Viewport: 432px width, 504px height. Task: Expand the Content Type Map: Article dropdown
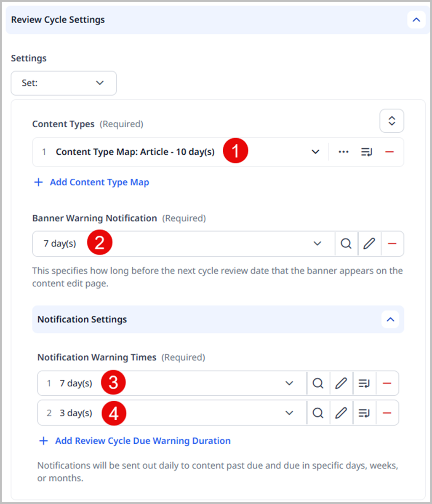point(315,152)
